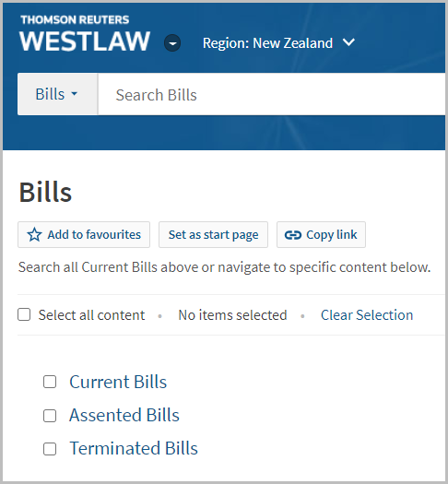Open the Terminated Bills link
The width and height of the screenshot is (448, 484).
tap(134, 448)
